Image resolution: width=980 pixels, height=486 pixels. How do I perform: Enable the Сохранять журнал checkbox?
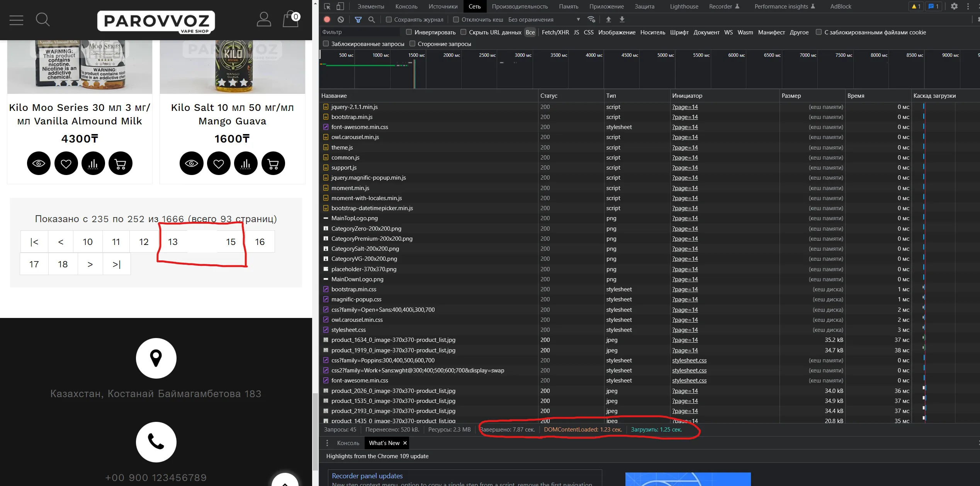point(389,19)
